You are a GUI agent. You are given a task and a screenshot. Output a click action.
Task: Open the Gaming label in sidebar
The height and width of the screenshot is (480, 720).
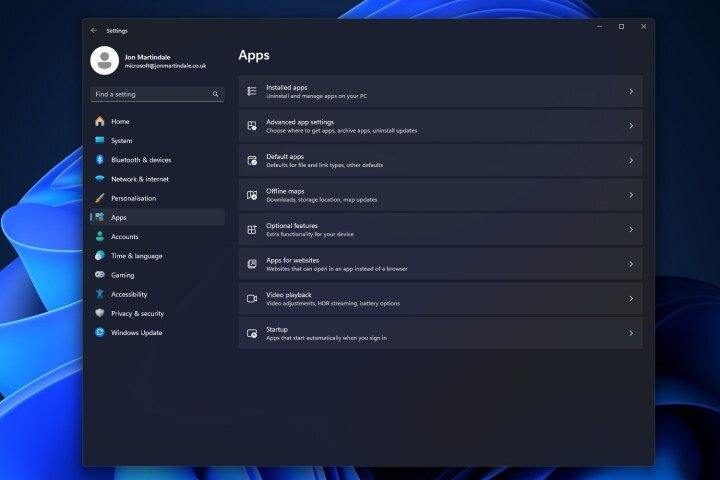click(x=123, y=275)
